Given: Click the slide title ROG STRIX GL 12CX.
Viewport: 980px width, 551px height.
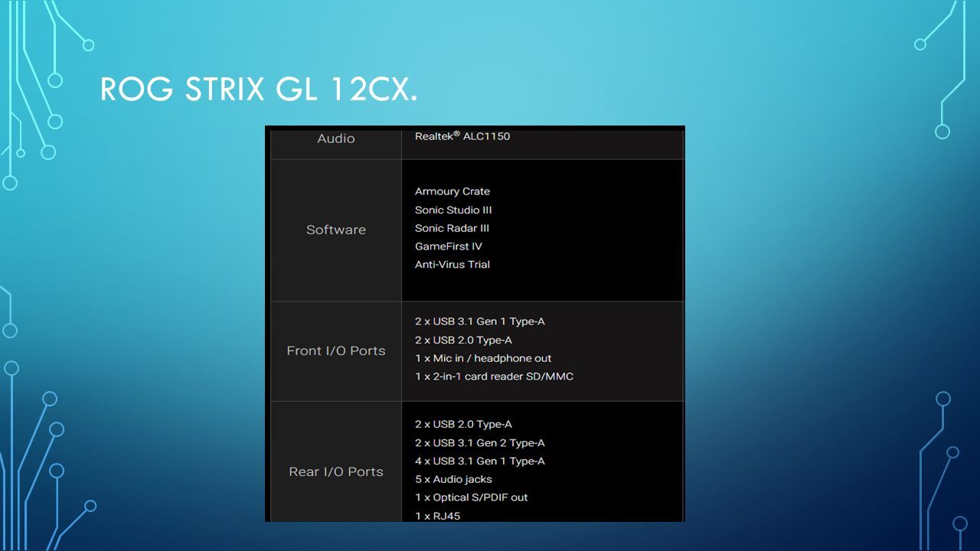Looking at the screenshot, I should 259,90.
